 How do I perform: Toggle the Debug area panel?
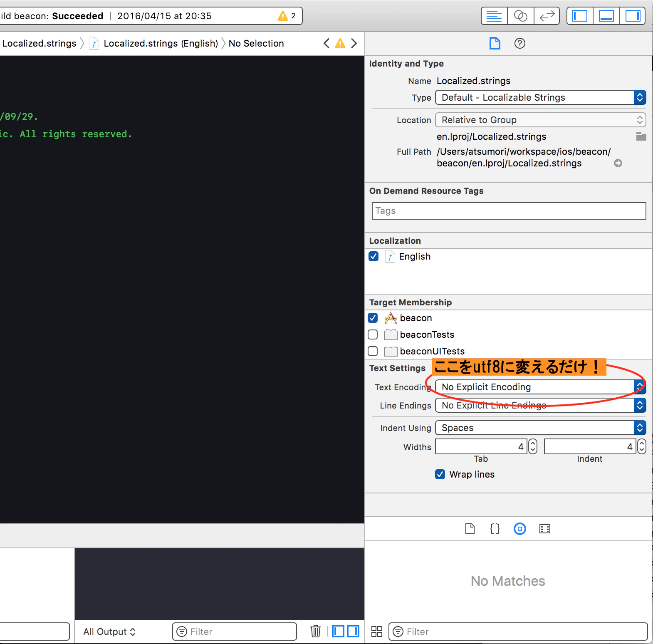tap(606, 16)
